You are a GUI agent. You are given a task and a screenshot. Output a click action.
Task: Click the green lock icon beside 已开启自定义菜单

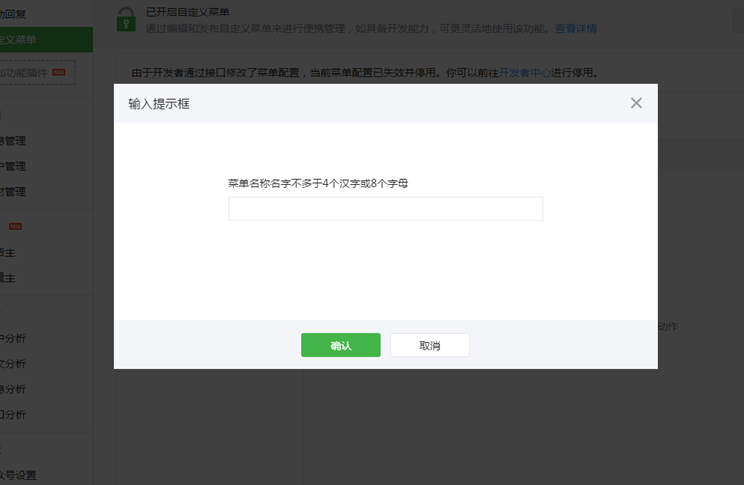(x=126, y=19)
